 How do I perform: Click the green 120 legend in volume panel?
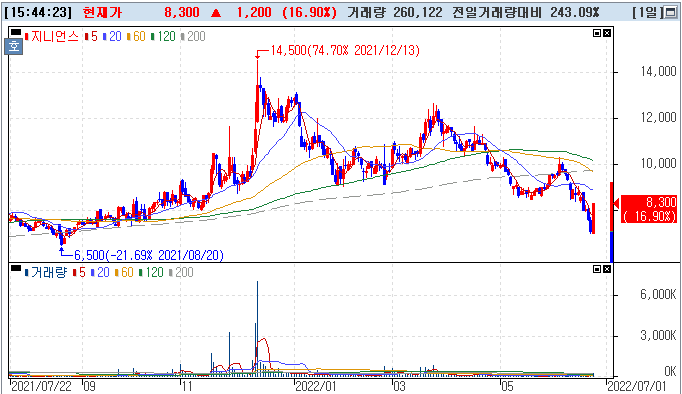pyautogui.click(x=151, y=273)
